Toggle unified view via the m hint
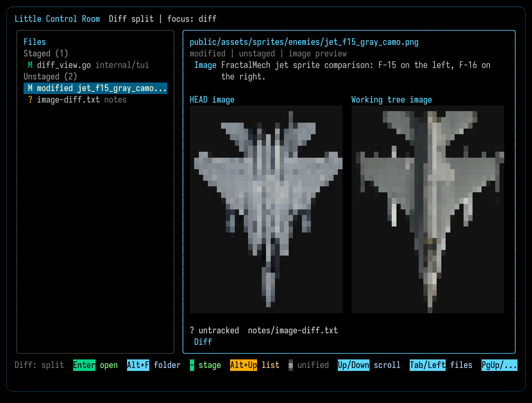This screenshot has height=403, width=532. click(x=309, y=365)
